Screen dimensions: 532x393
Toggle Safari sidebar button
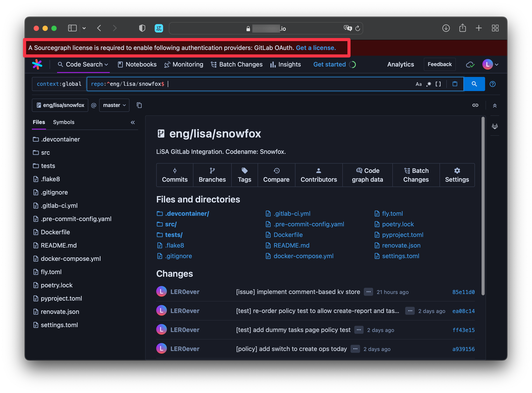point(72,28)
